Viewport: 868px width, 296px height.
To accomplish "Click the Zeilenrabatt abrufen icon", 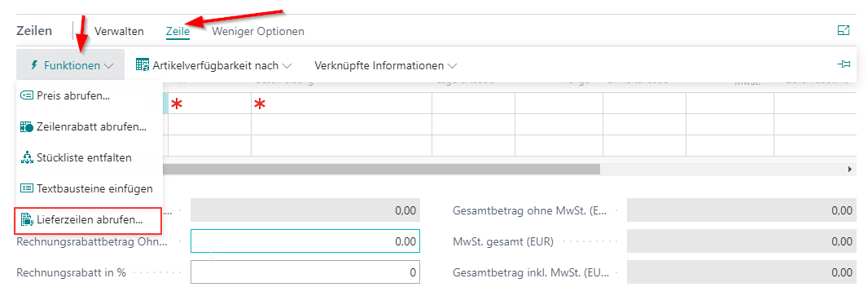I will [27, 127].
